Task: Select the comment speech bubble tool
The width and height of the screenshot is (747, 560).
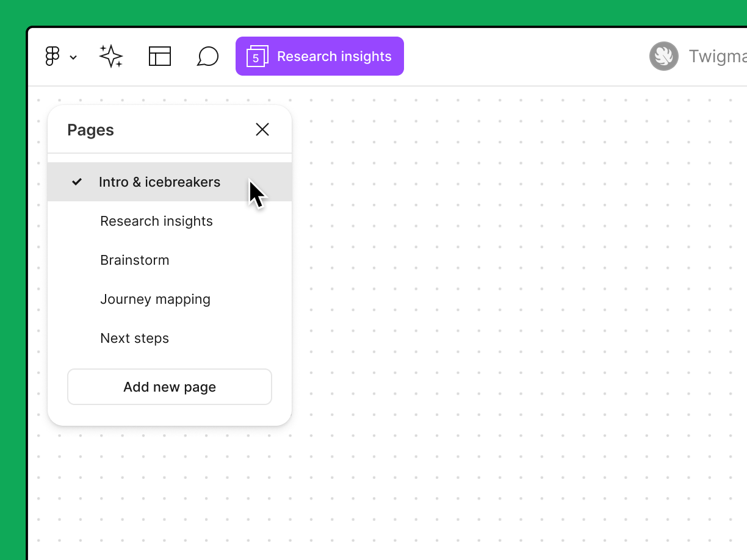Action: tap(208, 56)
